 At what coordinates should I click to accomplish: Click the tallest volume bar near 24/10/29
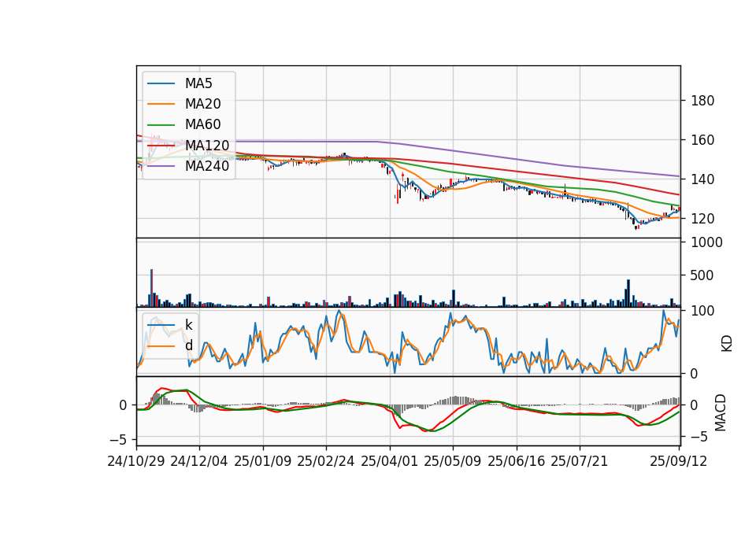(151, 288)
